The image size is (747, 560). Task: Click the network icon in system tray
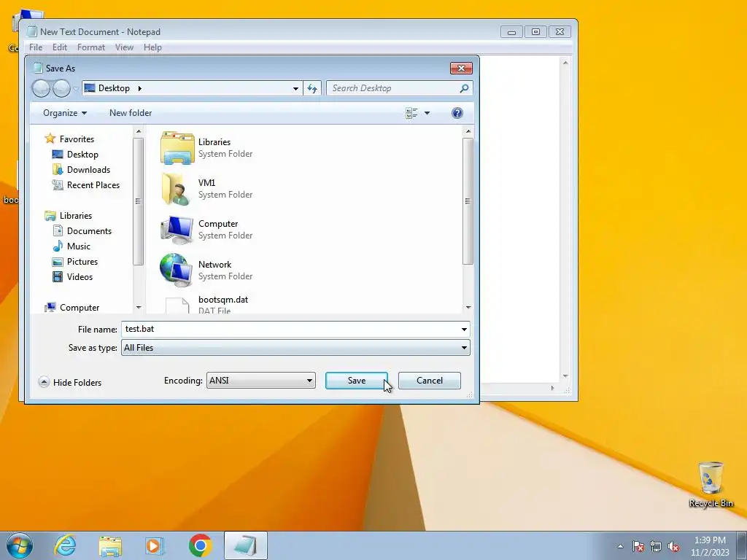tap(656, 546)
